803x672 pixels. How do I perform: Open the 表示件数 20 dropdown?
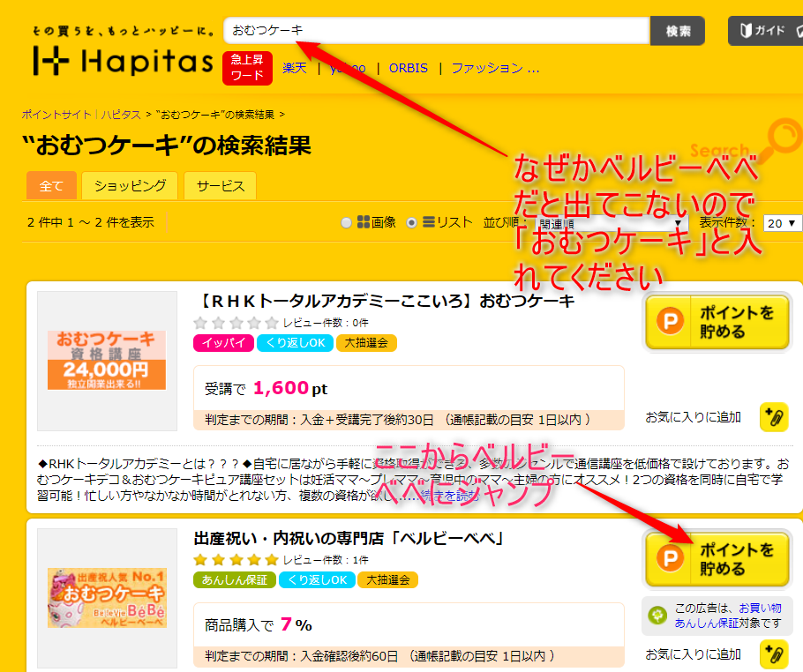(x=782, y=223)
